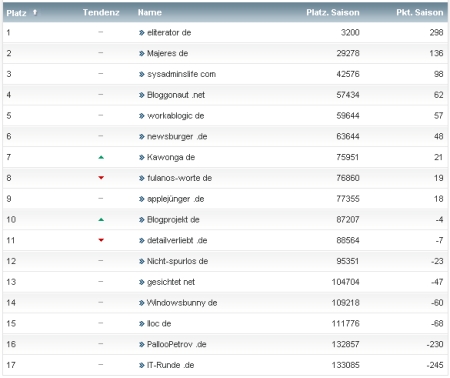Select the season rank value 111776
The height and width of the screenshot is (378, 450).
(345, 323)
